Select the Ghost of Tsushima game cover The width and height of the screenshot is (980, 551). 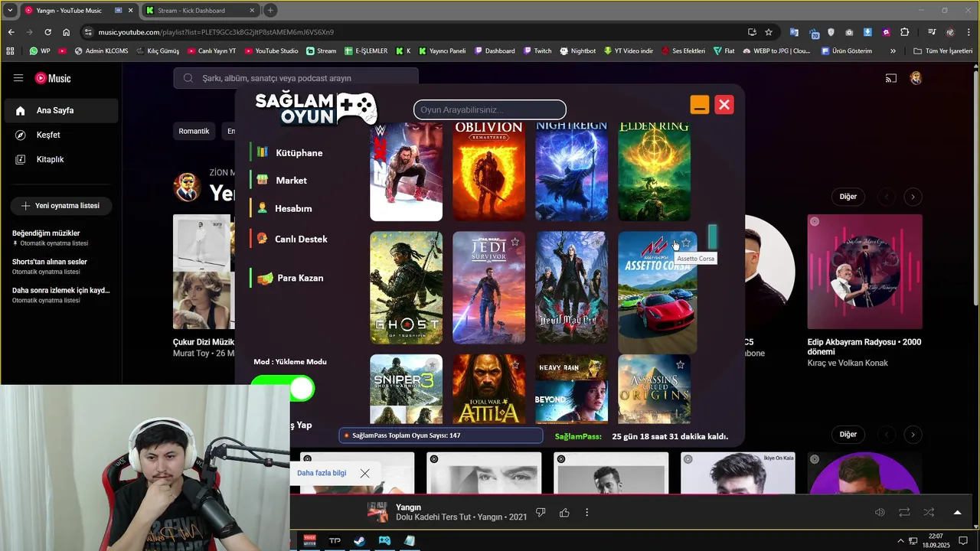pyautogui.click(x=406, y=288)
